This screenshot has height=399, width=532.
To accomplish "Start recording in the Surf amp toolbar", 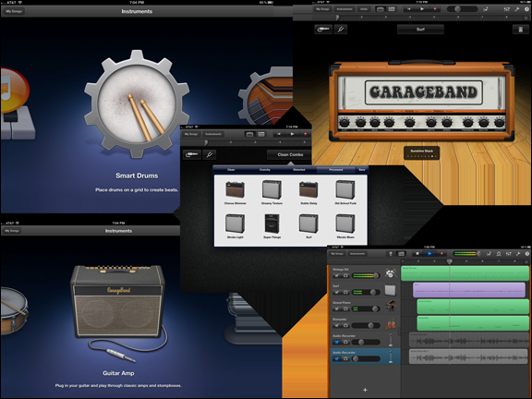I will click(435, 9).
